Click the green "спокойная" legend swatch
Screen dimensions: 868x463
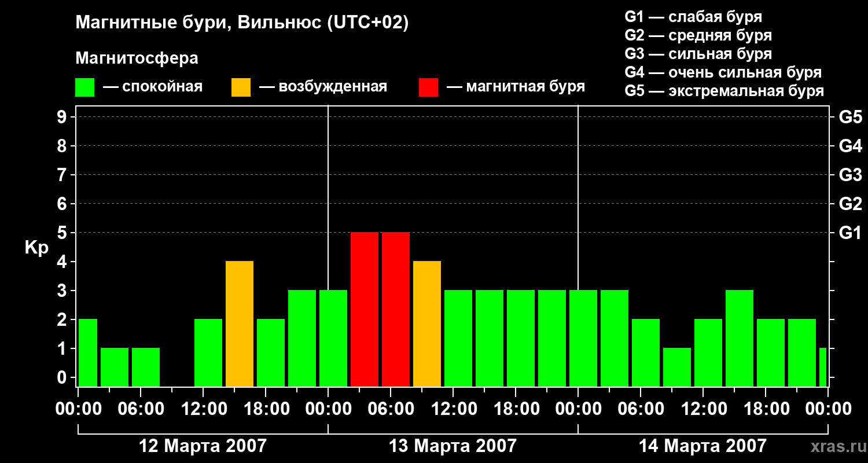click(x=84, y=87)
